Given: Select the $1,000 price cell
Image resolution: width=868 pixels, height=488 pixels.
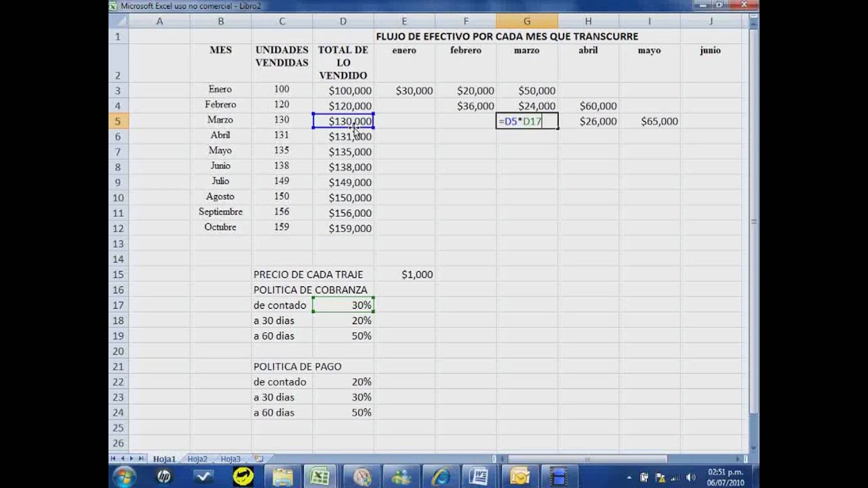Looking at the screenshot, I should click(x=404, y=274).
